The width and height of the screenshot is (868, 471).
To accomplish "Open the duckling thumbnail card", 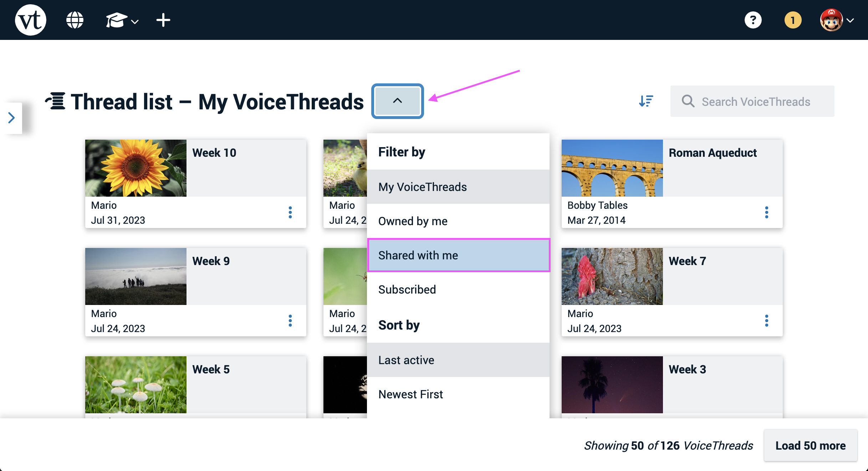I will tap(345, 168).
